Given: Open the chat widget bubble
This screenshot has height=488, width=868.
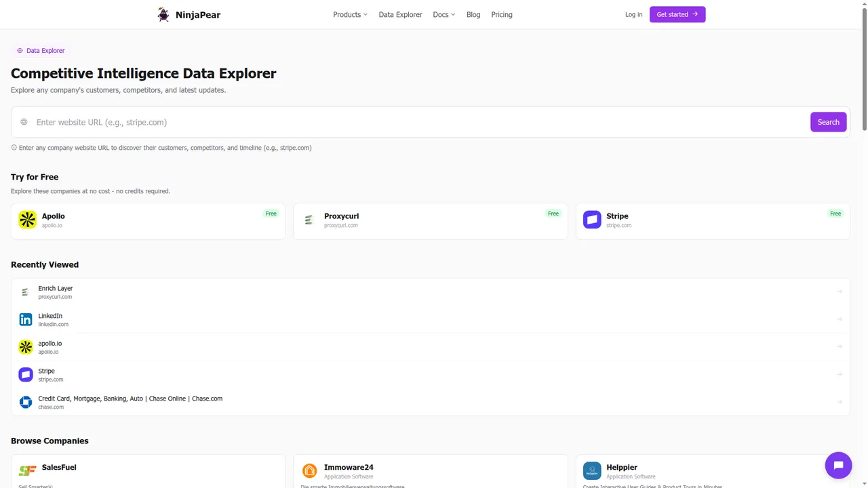Looking at the screenshot, I should point(838,465).
